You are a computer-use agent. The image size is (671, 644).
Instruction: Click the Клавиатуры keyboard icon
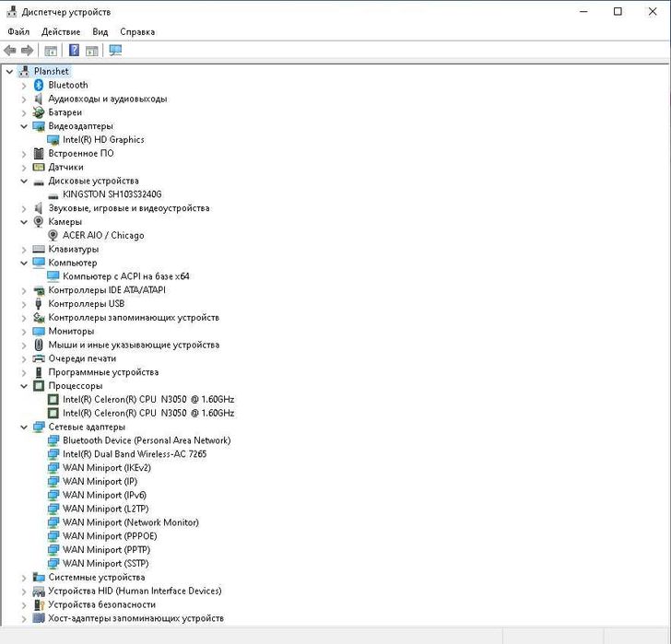(x=39, y=249)
